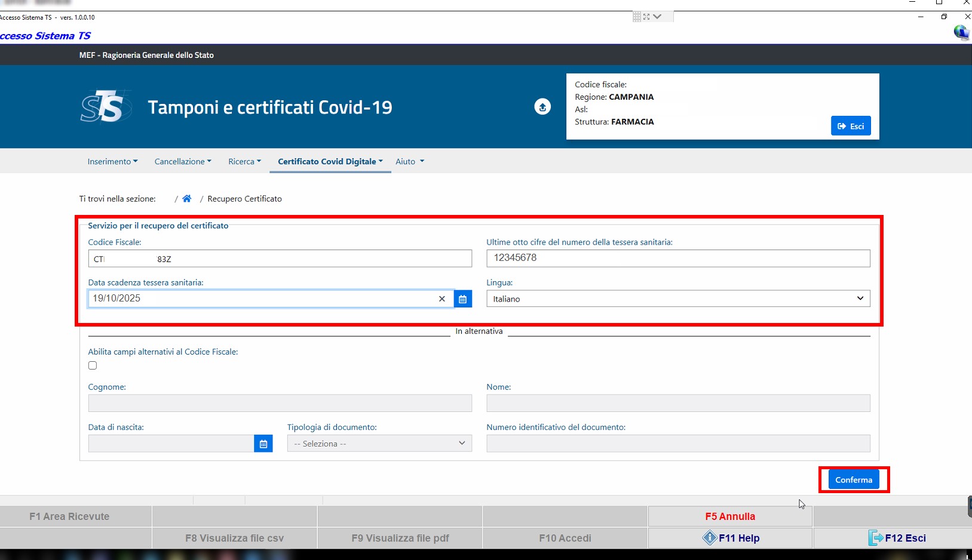Open the Lingua dropdown set to Italiano

[677, 299]
